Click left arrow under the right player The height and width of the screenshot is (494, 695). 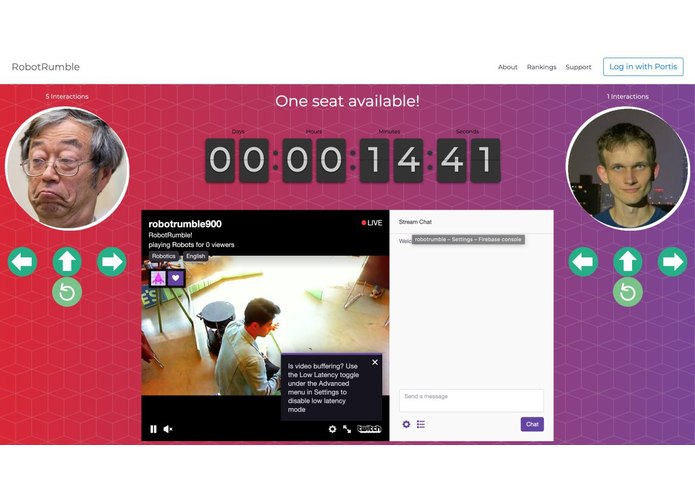click(x=583, y=262)
